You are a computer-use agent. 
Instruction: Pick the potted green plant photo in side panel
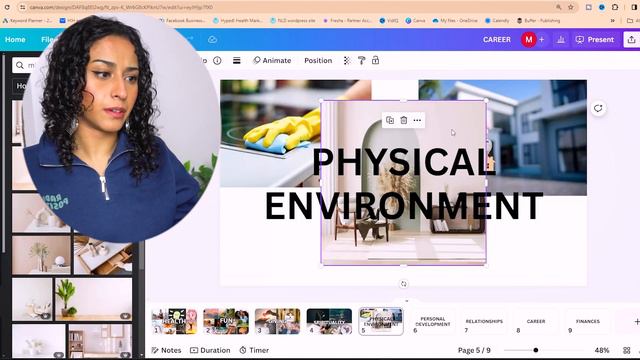(93, 300)
